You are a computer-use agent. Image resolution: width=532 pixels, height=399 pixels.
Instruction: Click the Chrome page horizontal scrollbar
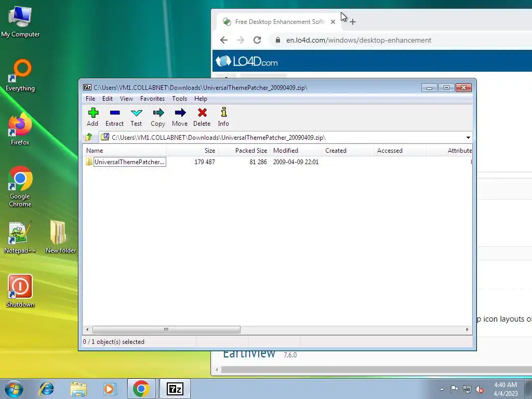[x=376, y=369]
